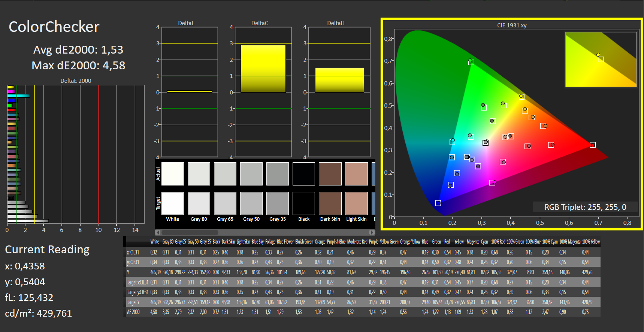Click the 'Moderate Red' column header
This screenshot has height=332, width=644.
point(357,242)
